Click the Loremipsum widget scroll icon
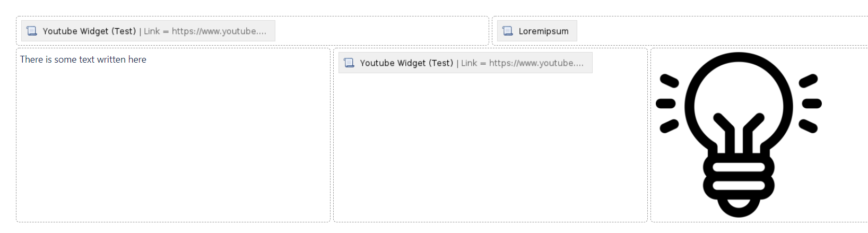The height and width of the screenshot is (233, 868). click(508, 31)
